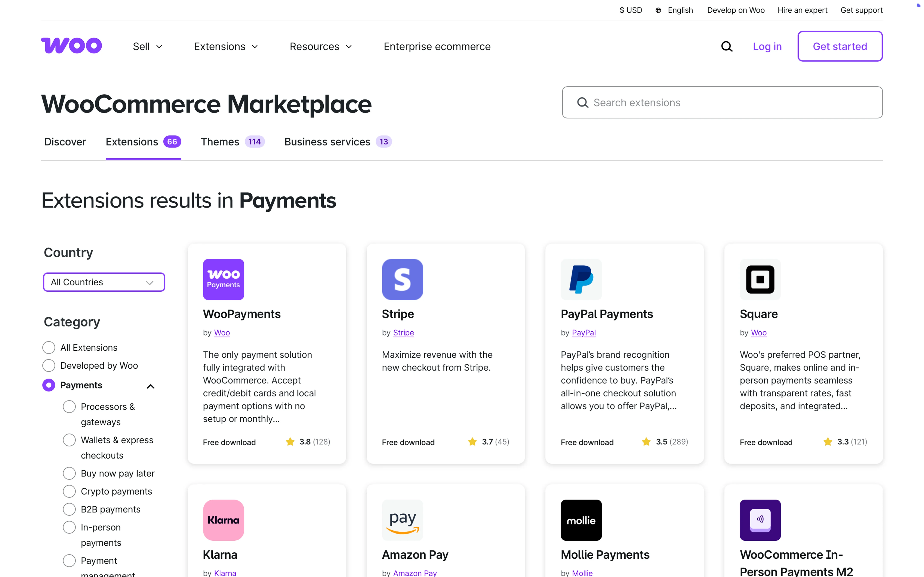Open the Amazon Pay vendor link

pyautogui.click(x=415, y=573)
